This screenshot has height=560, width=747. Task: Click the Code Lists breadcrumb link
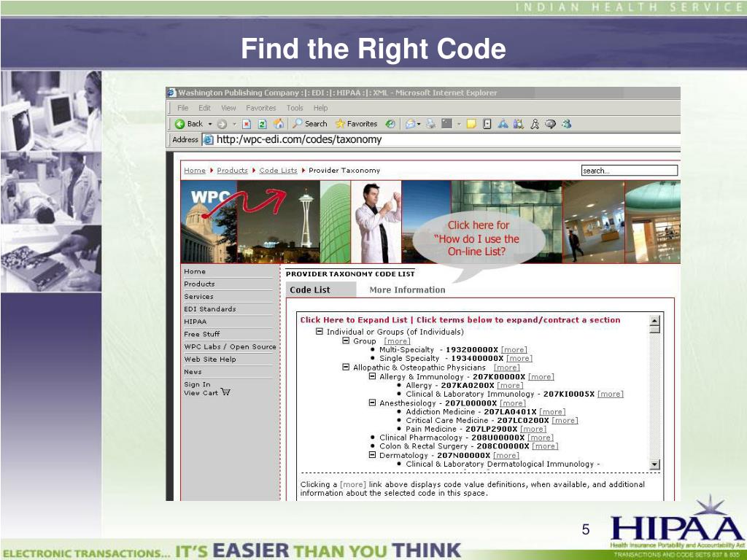278,171
